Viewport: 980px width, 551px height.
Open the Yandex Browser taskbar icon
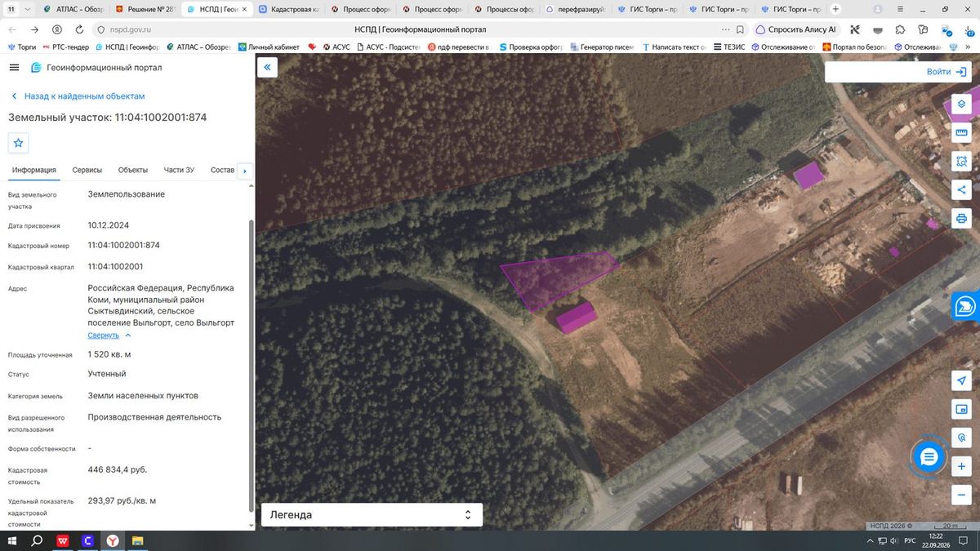112,541
